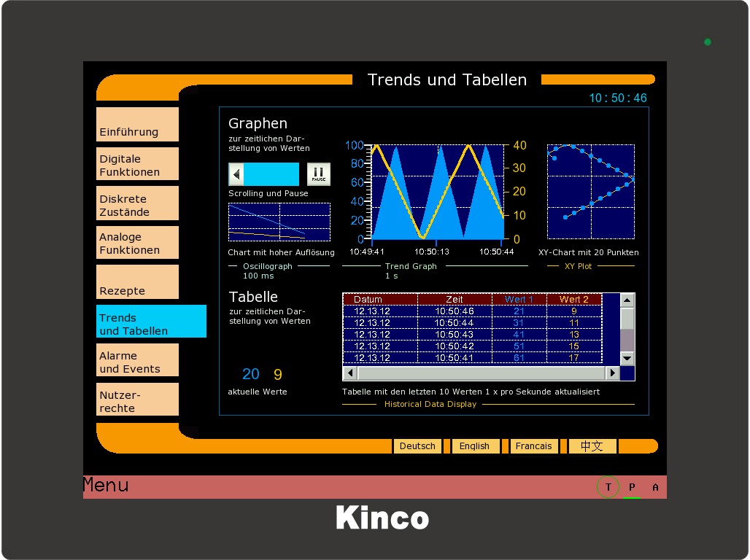Open the XY-Chart with 20 Punkten plot
The height and width of the screenshot is (560, 750).
591,192
